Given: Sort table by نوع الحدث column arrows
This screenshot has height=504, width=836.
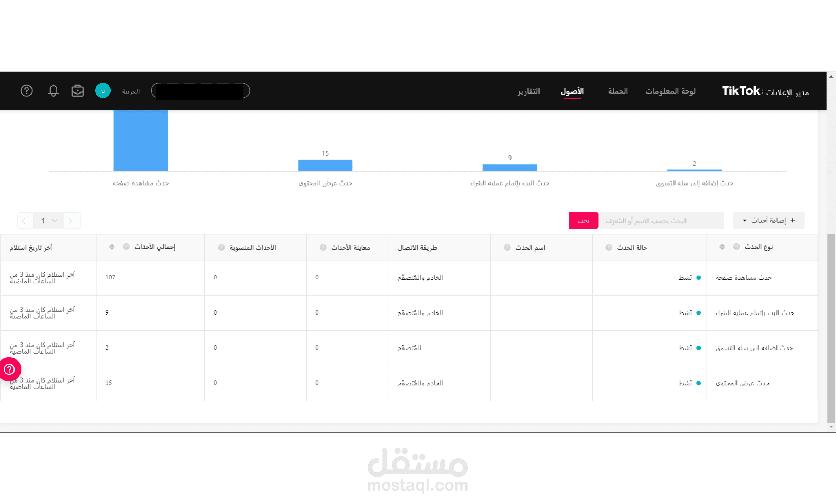Looking at the screenshot, I should 722,247.
